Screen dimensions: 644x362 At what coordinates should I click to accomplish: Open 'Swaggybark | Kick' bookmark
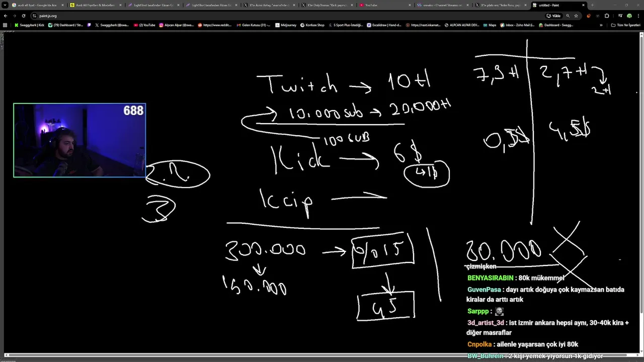tap(29, 25)
